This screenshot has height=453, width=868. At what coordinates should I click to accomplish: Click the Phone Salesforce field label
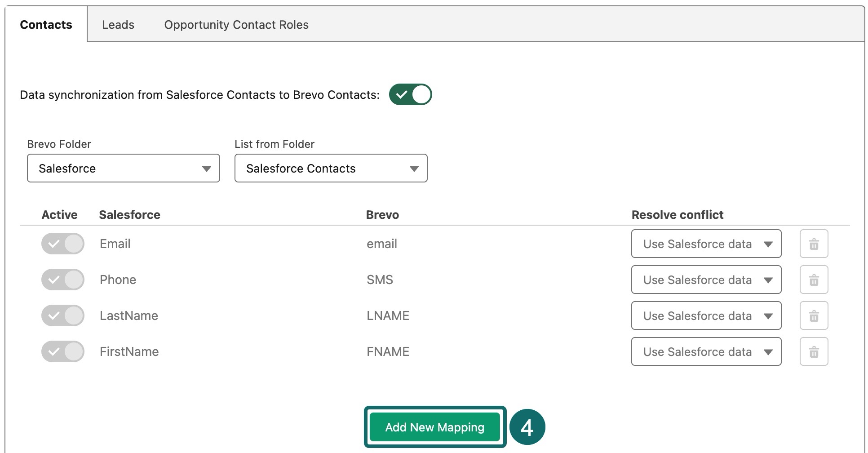pos(118,280)
